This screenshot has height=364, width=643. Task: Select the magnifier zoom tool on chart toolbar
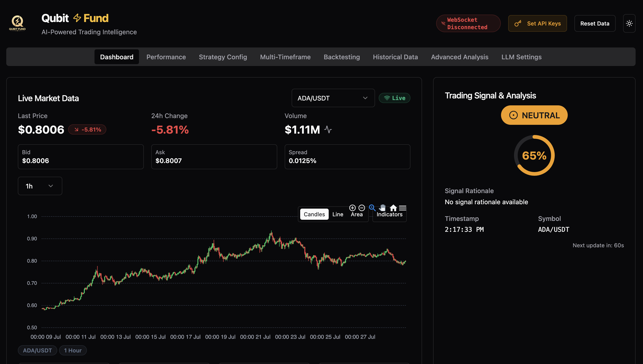pyautogui.click(x=372, y=208)
